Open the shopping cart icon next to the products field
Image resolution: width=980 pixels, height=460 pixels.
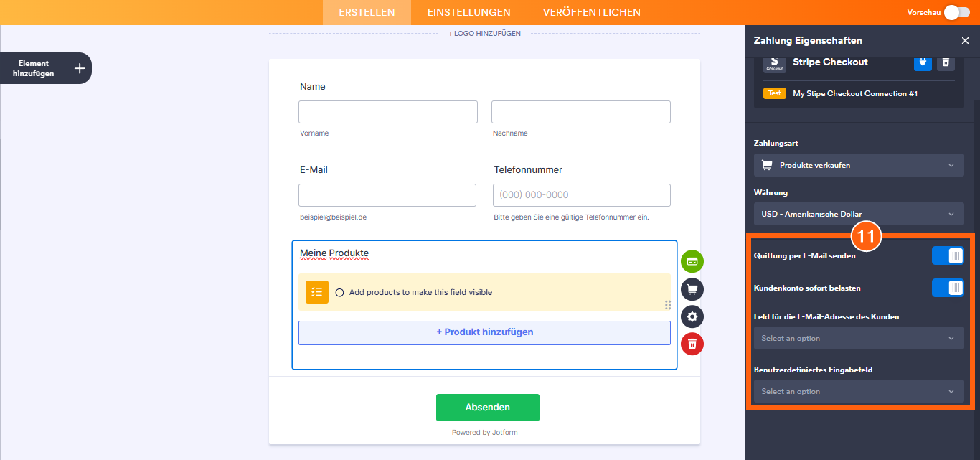tap(692, 288)
